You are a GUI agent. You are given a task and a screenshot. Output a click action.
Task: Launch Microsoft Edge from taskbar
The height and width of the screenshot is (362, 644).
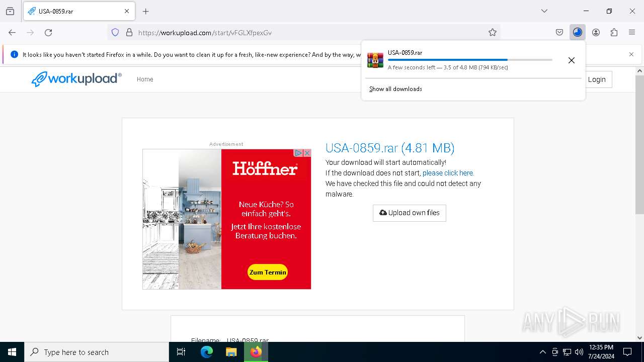207,352
